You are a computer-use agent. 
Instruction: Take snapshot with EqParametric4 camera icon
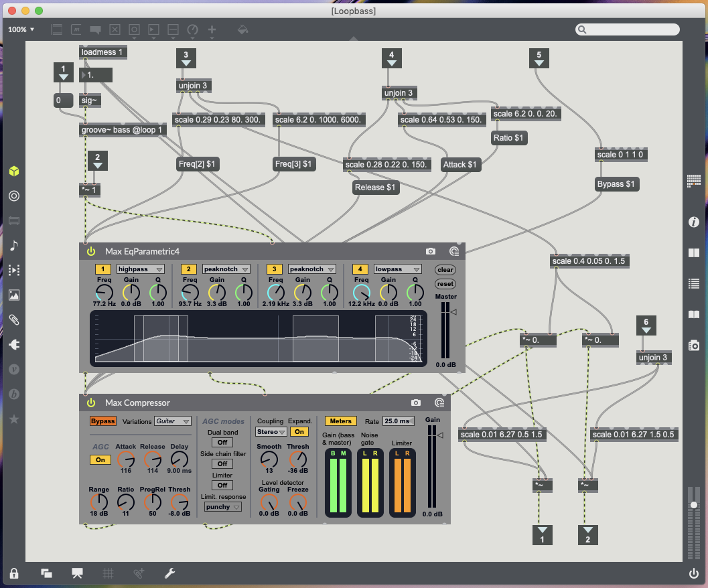(x=431, y=252)
